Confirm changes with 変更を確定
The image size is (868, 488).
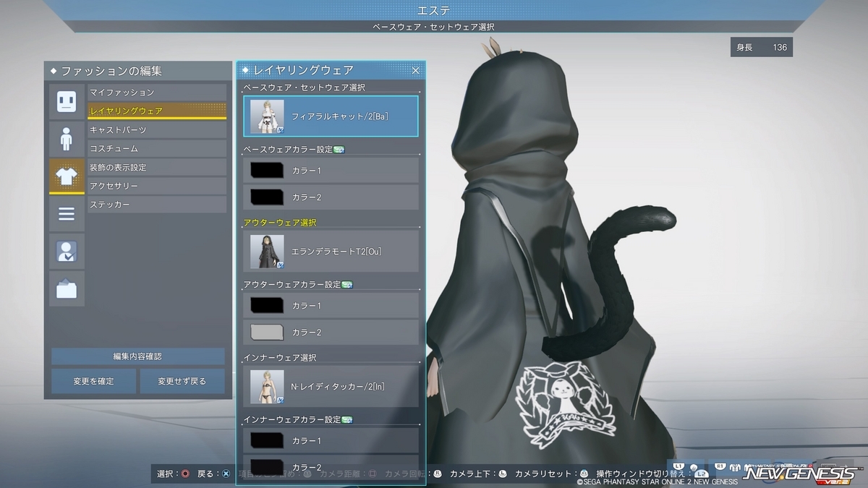[x=93, y=381]
